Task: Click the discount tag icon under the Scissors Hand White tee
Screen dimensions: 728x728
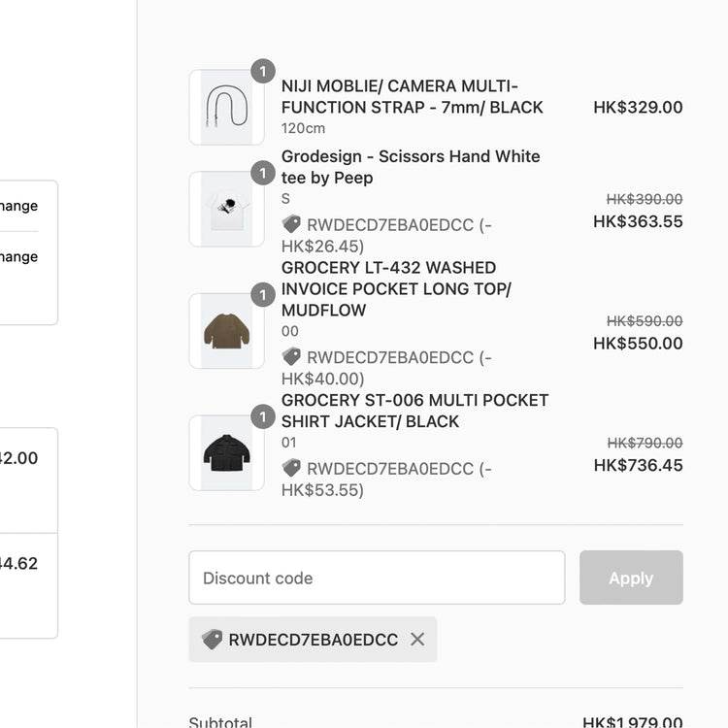Action: click(291, 224)
